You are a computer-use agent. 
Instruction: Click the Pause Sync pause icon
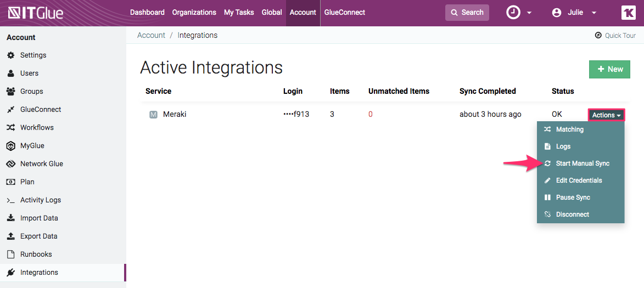[x=547, y=197]
